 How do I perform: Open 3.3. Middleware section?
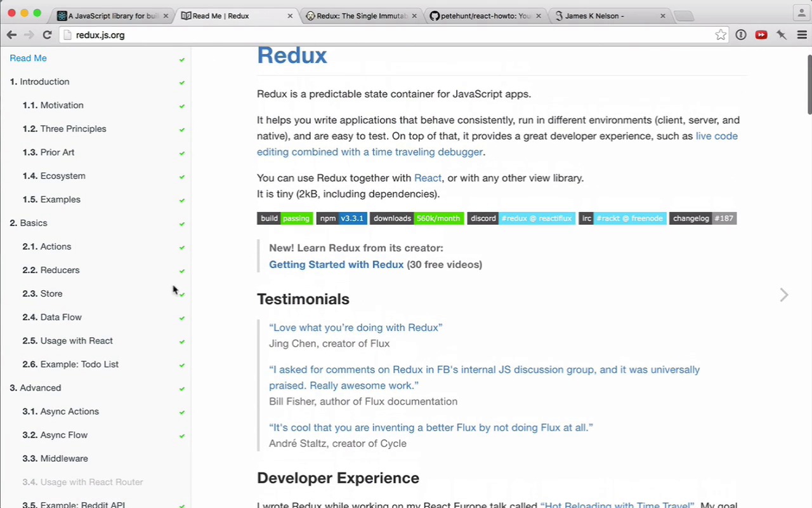point(55,457)
